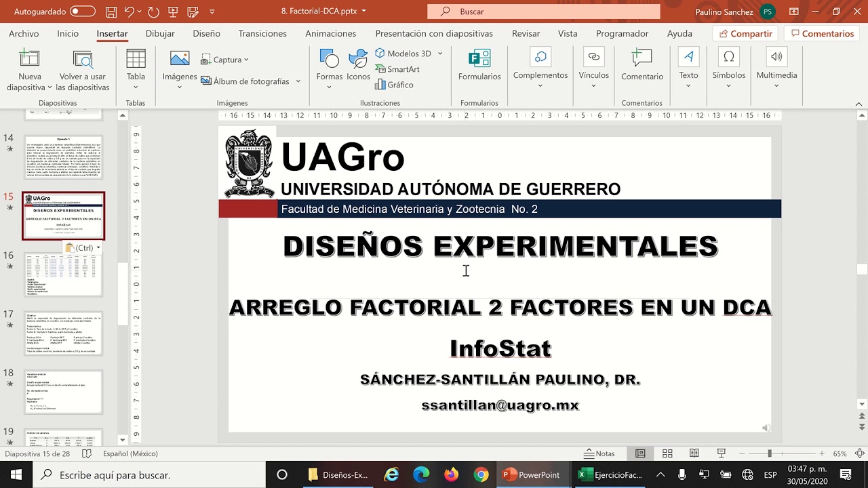This screenshot has height=488, width=868.
Task: Fit slide to current window
Action: point(860,453)
